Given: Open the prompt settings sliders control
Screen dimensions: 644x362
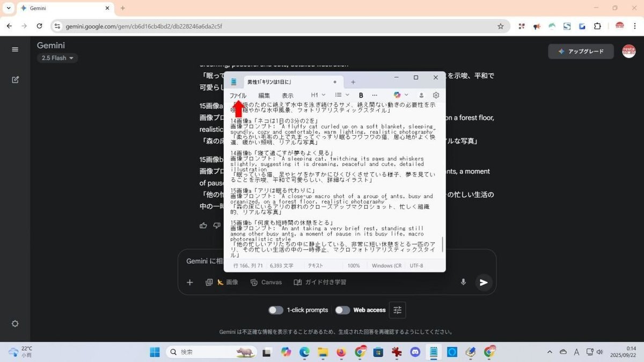Looking at the screenshot, I should (397, 310).
